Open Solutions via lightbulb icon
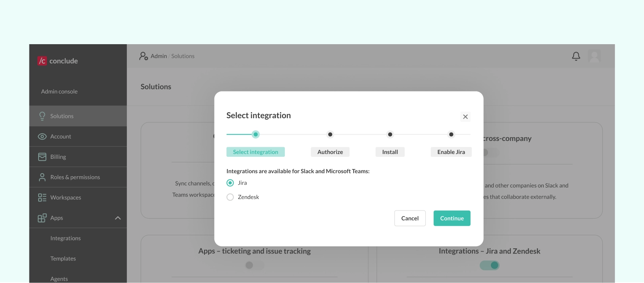The height and width of the screenshot is (283, 644). click(x=42, y=116)
